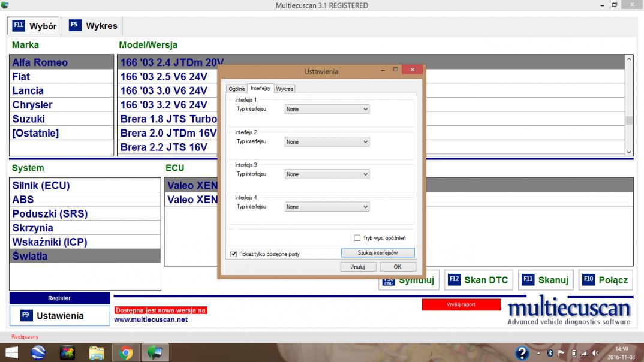This screenshot has width=644, height=362.
Task: Select Chrysler brand
Action: [x=62, y=105]
